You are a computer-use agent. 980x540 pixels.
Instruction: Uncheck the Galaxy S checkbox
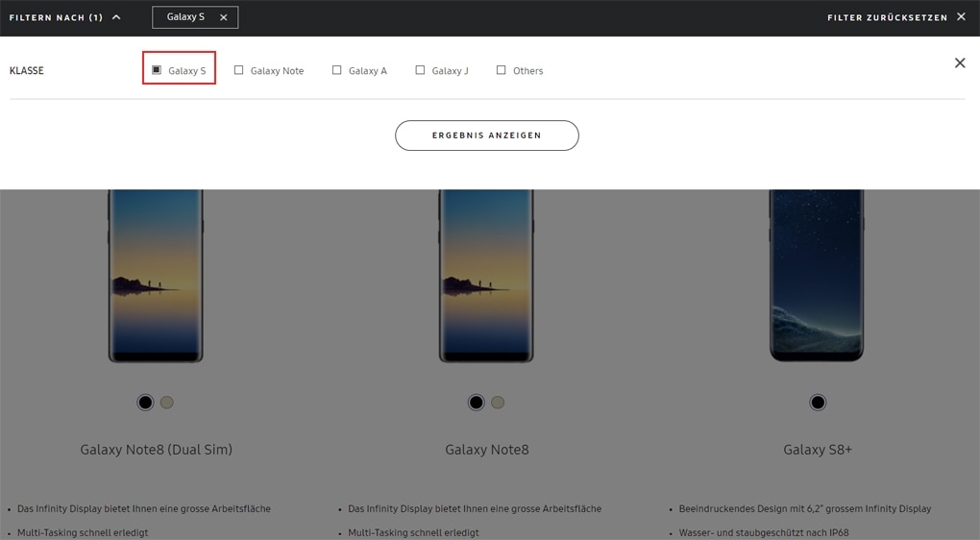click(x=157, y=70)
